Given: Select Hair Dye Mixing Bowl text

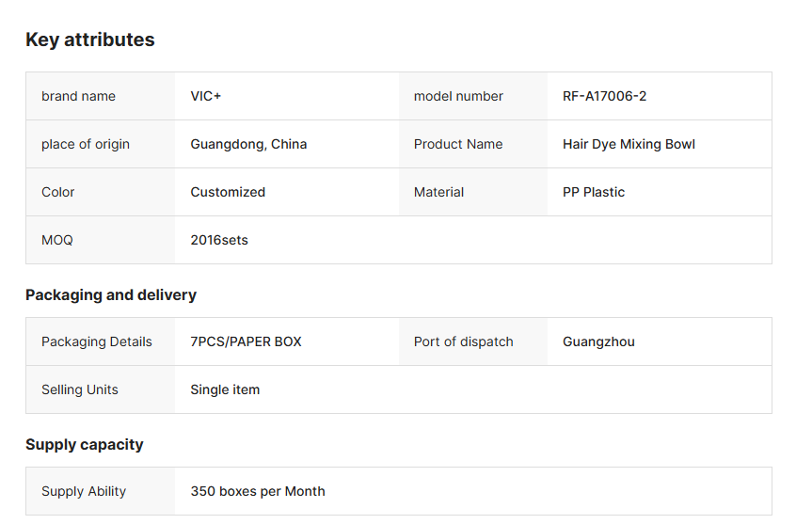Looking at the screenshot, I should coord(629,144).
